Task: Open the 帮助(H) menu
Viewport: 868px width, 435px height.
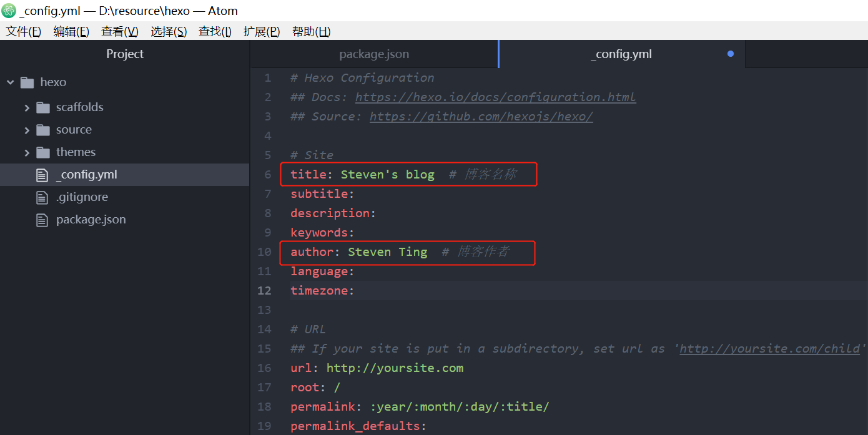Action: click(x=311, y=31)
